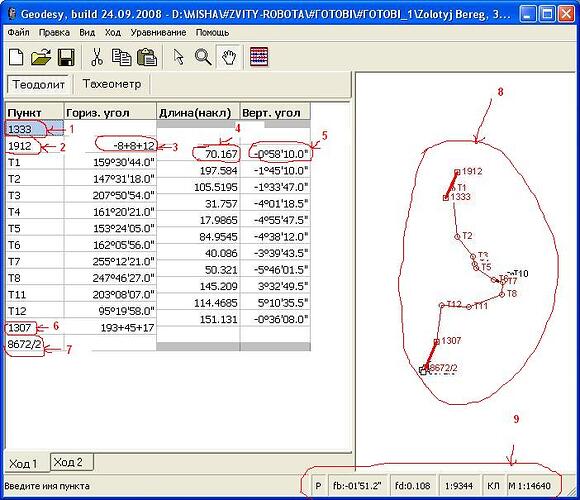Click the КЛ status bar indicator
This screenshot has height=500, width=580.
coord(493,486)
